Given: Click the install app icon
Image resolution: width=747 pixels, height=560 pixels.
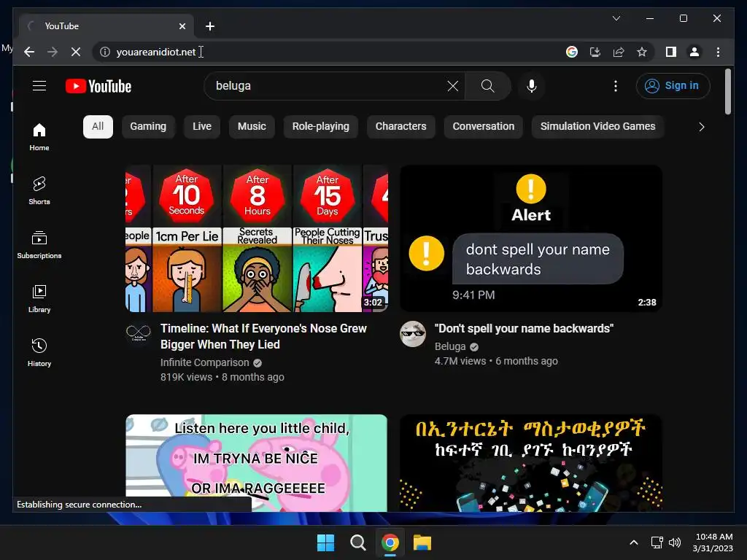Looking at the screenshot, I should pos(595,52).
